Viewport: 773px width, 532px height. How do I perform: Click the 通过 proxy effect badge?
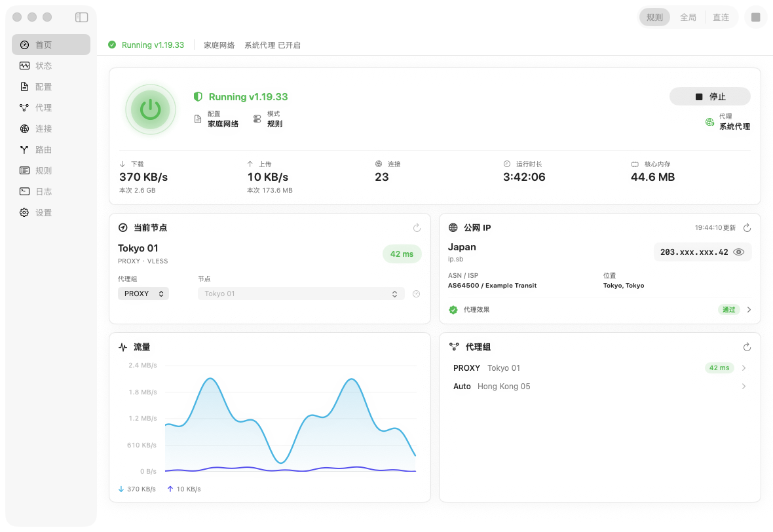[x=728, y=310]
